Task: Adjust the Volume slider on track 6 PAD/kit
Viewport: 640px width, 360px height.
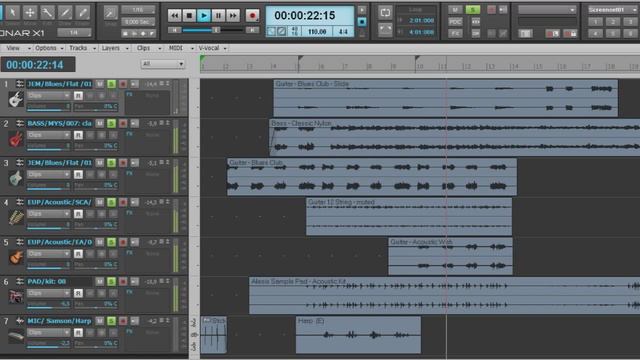Action: click(49, 304)
